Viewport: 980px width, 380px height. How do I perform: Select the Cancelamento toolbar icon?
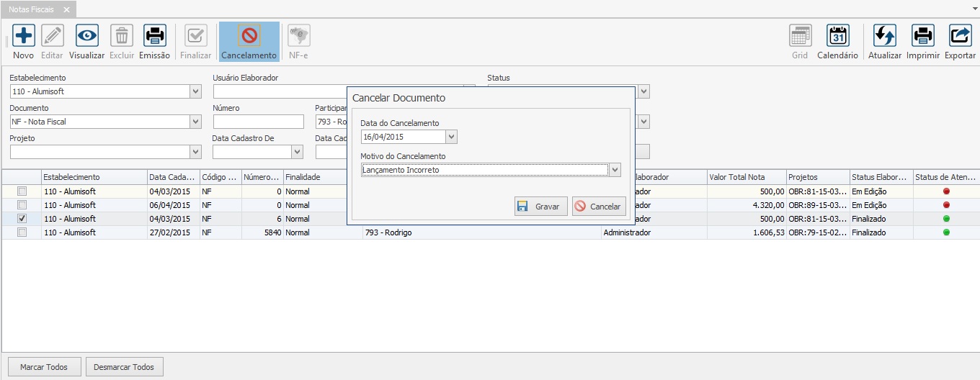pos(249,36)
